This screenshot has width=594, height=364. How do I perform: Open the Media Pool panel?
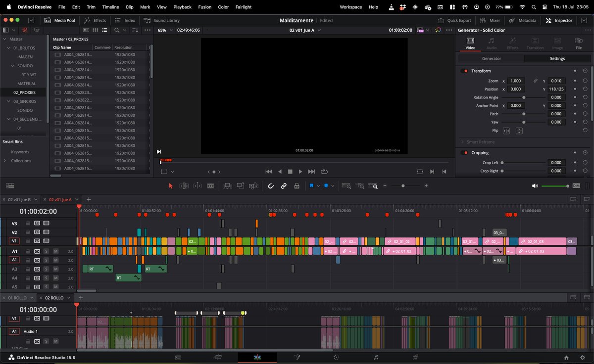point(60,20)
